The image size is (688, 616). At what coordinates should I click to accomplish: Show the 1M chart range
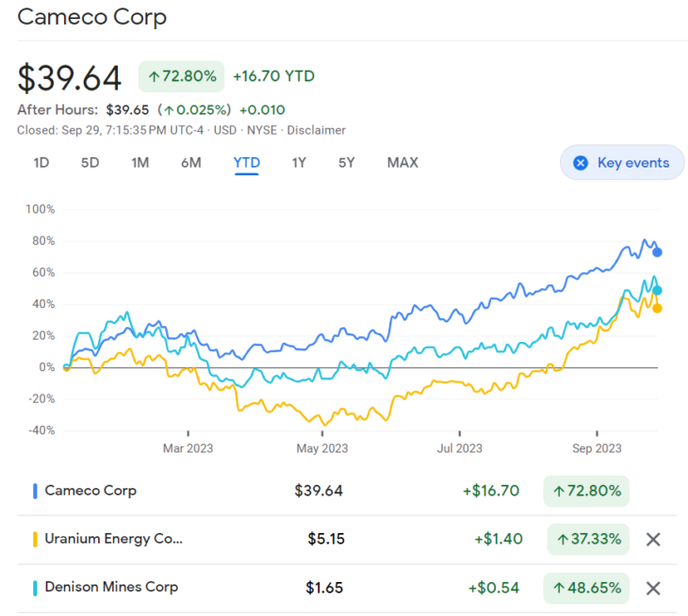[x=139, y=163]
